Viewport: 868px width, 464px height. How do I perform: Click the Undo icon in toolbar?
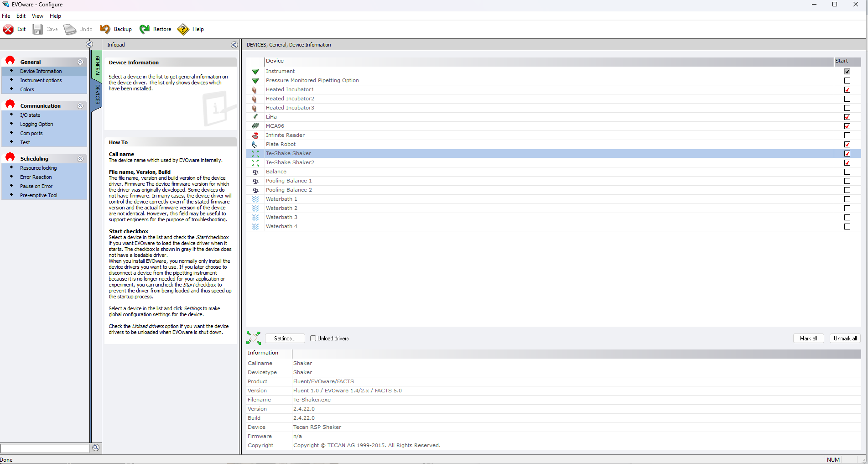[x=70, y=29]
